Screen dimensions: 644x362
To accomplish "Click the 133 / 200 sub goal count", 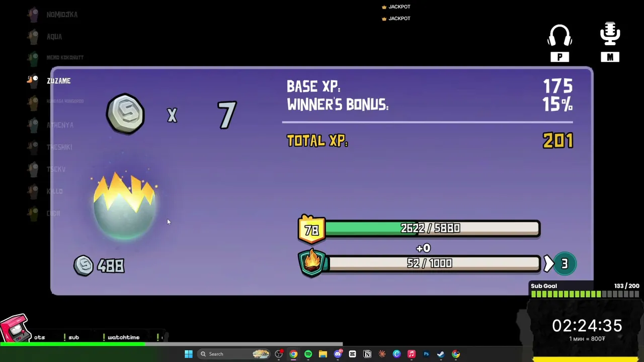I will point(627,286).
